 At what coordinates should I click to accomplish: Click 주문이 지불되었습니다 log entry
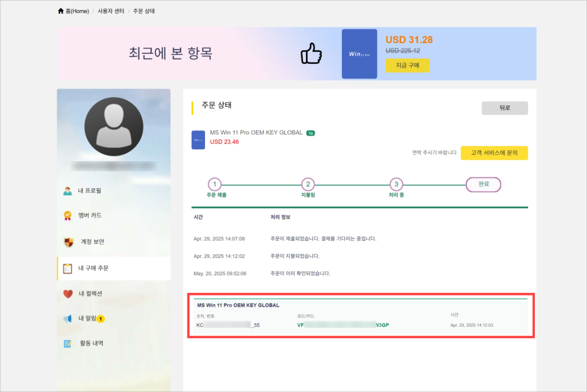coord(295,257)
